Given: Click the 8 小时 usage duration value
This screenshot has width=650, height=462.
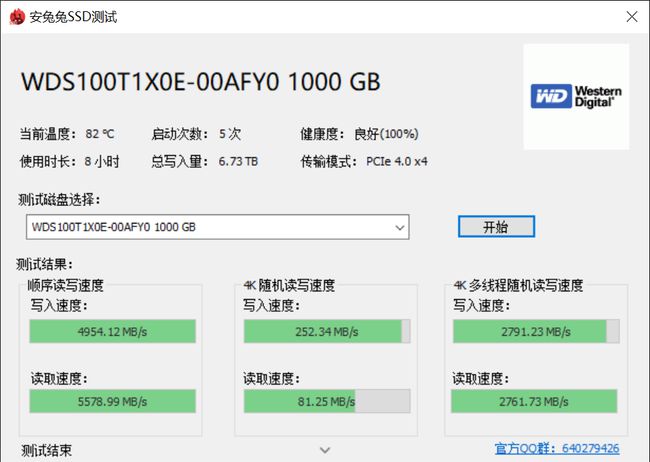Looking at the screenshot, I should pos(102,161).
